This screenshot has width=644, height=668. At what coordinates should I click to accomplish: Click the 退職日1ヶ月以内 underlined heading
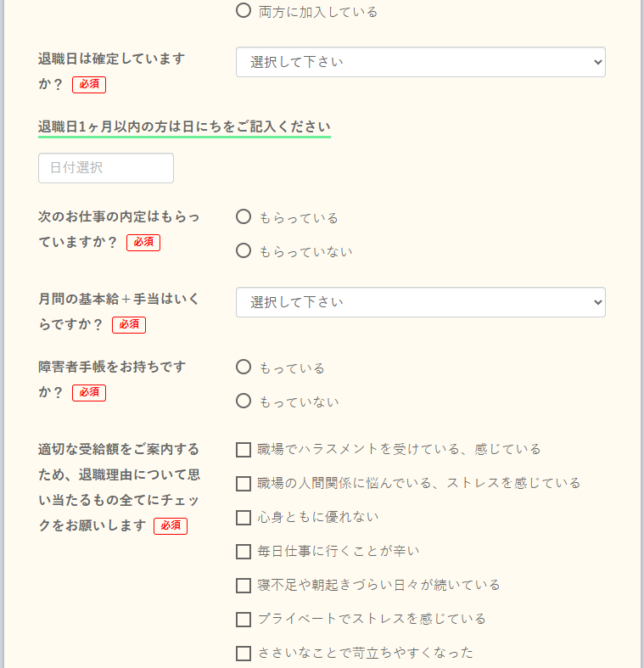184,126
